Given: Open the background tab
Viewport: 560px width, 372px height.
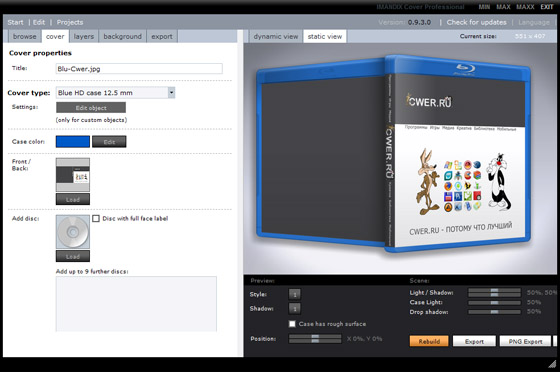Looking at the screenshot, I should [x=122, y=36].
